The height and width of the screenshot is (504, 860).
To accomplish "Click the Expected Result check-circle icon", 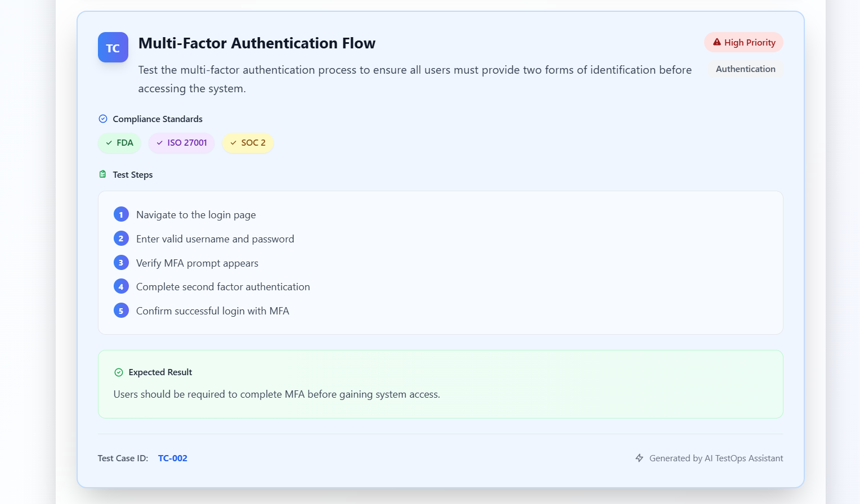I will [x=119, y=372].
